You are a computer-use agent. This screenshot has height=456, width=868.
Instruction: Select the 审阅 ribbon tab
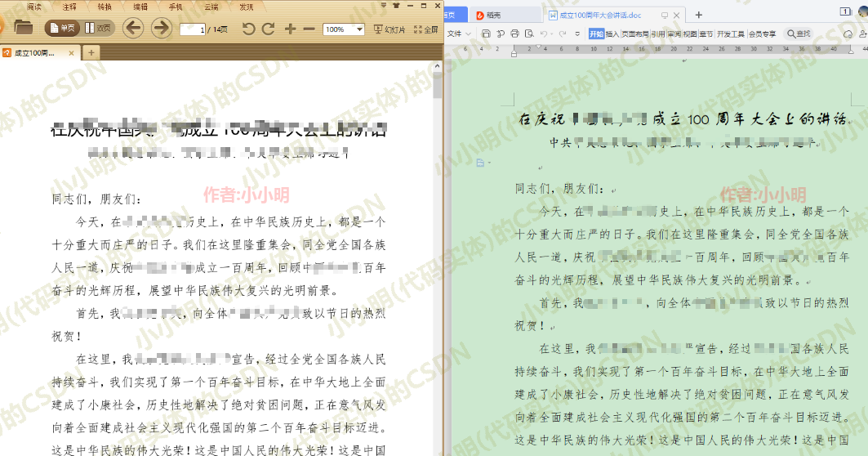pos(674,34)
